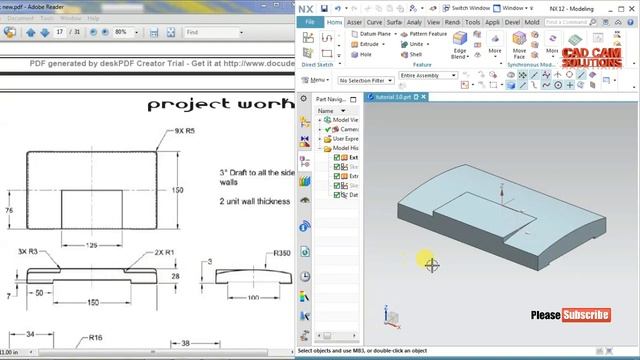Open the History clock sidebar icon
The height and width of the screenshot is (360, 640).
pyautogui.click(x=305, y=276)
